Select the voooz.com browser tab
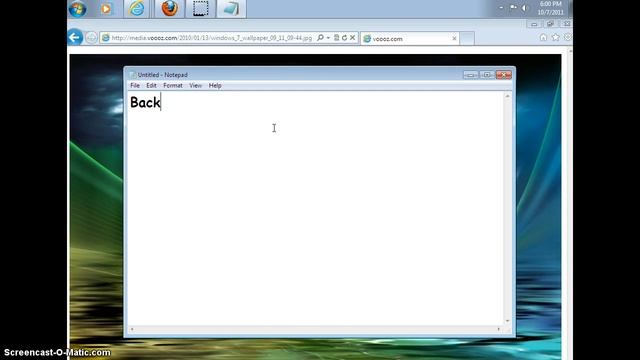Image resolution: width=640 pixels, height=360 pixels. (409, 39)
